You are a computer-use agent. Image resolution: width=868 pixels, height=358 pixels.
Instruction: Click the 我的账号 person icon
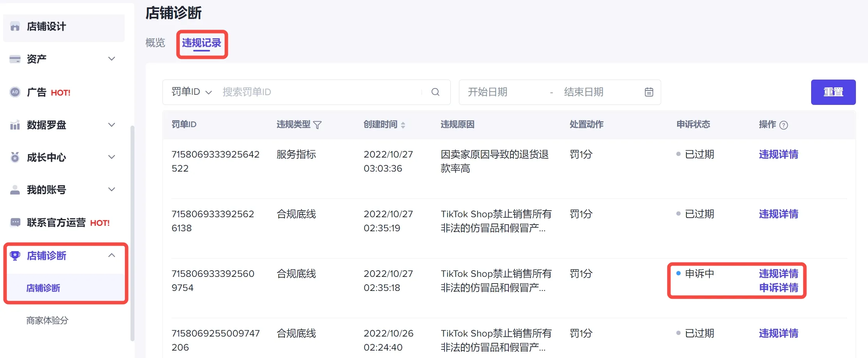pos(15,190)
